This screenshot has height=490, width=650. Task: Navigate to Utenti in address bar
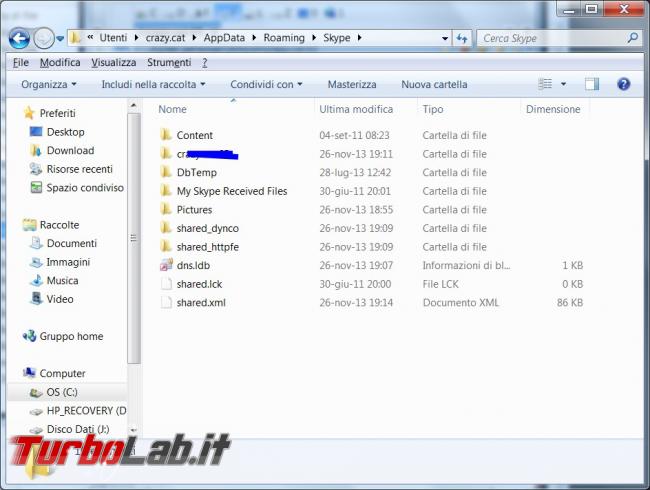(x=113, y=38)
